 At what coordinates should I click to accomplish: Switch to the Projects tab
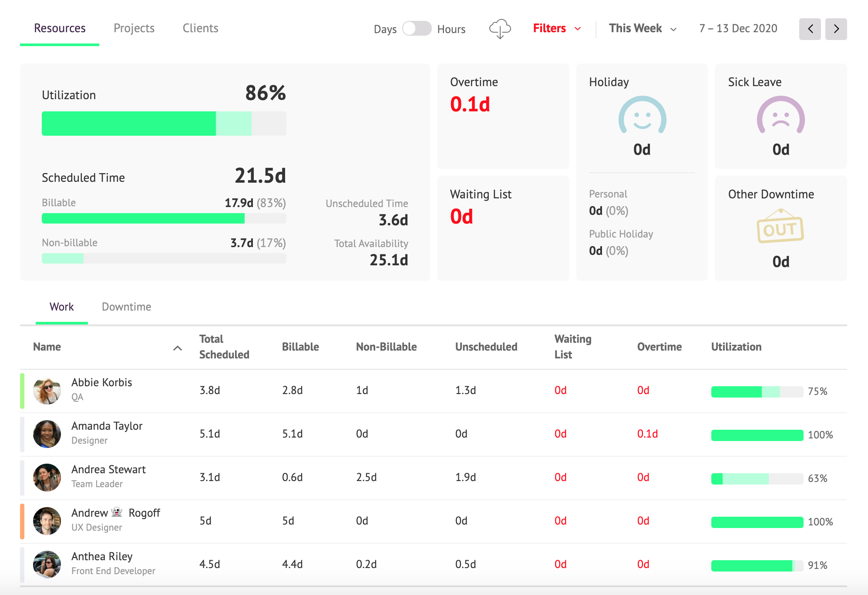tap(134, 28)
